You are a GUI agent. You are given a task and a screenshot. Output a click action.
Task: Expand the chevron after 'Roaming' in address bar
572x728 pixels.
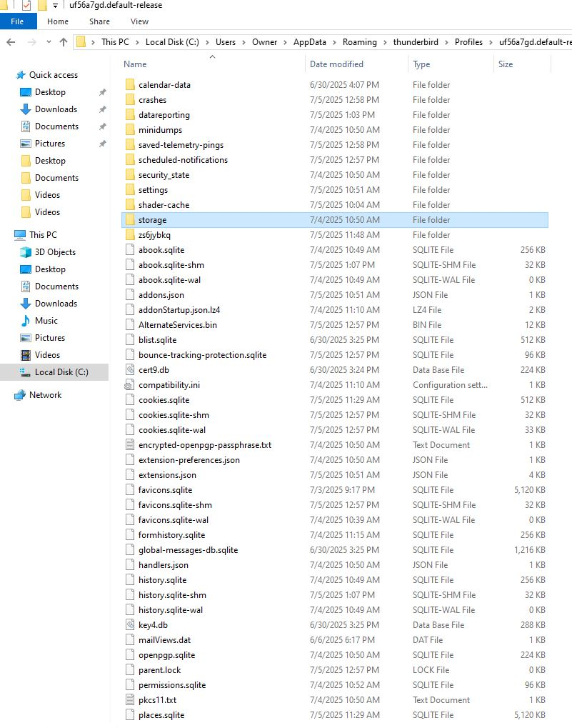(385, 42)
